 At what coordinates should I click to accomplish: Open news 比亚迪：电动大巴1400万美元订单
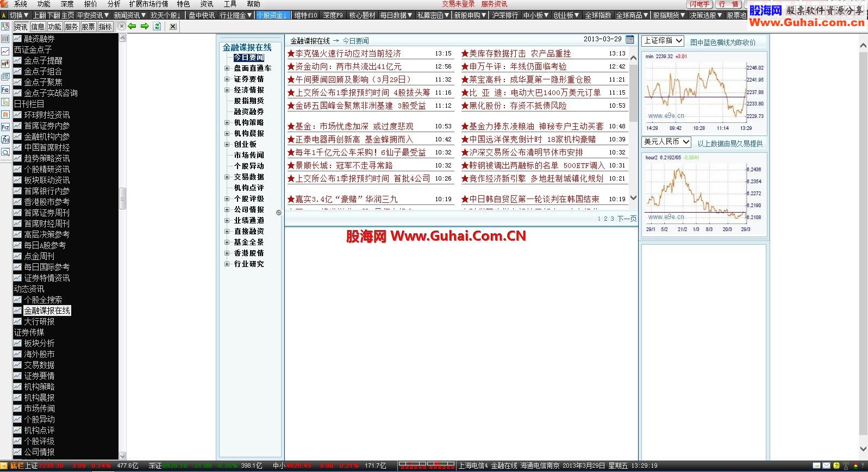pyautogui.click(x=534, y=92)
